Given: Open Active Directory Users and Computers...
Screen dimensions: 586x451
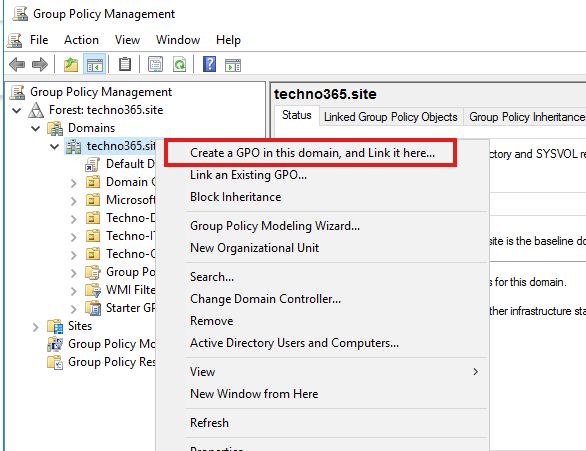Looking at the screenshot, I should click(x=323, y=343).
